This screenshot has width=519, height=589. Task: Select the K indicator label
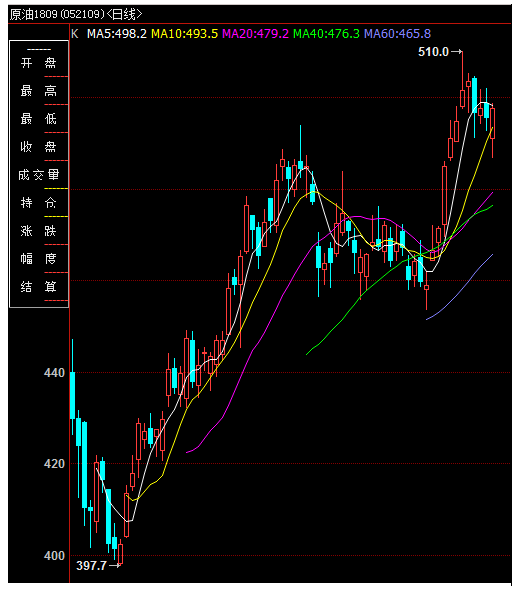75,34
